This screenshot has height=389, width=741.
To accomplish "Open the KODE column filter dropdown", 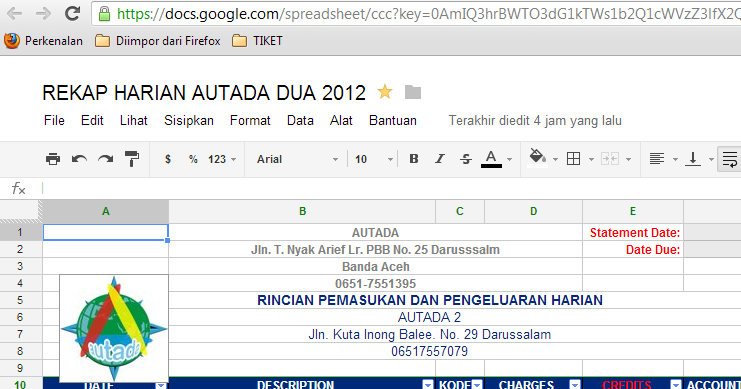I will [x=477, y=384].
